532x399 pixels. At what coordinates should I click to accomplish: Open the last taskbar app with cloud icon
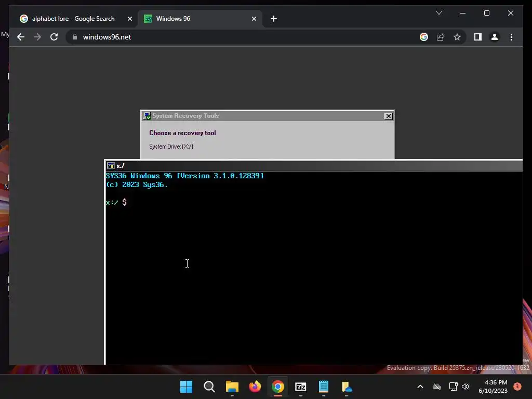347,387
